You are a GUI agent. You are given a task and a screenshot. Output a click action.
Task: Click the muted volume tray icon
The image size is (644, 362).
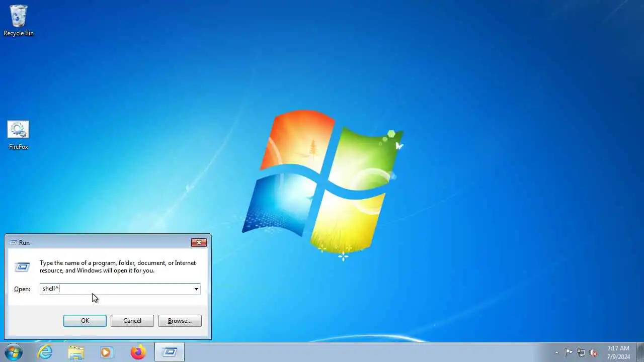(x=593, y=352)
